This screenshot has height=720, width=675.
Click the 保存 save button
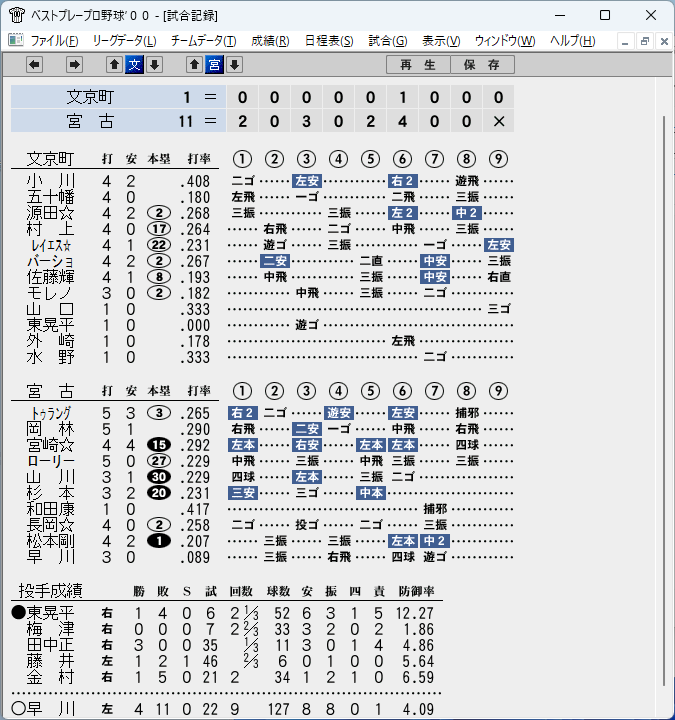(482, 65)
